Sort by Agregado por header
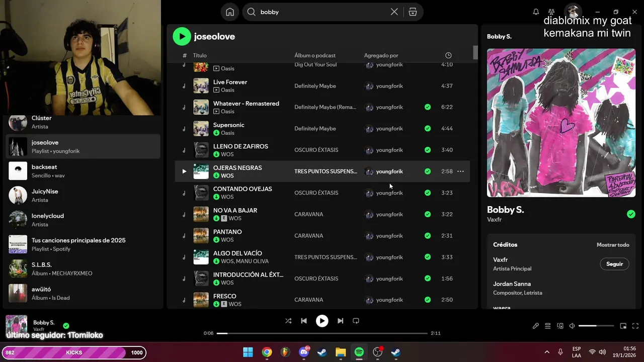The width and height of the screenshot is (644, 362). coord(381,55)
